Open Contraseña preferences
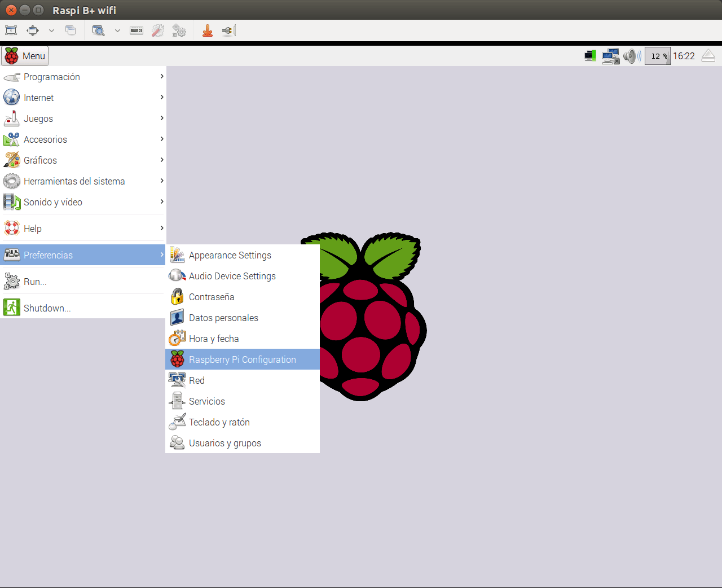 coord(212,297)
